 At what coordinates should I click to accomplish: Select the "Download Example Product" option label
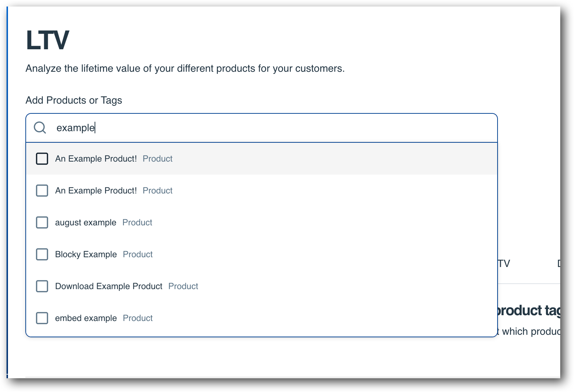coord(109,286)
